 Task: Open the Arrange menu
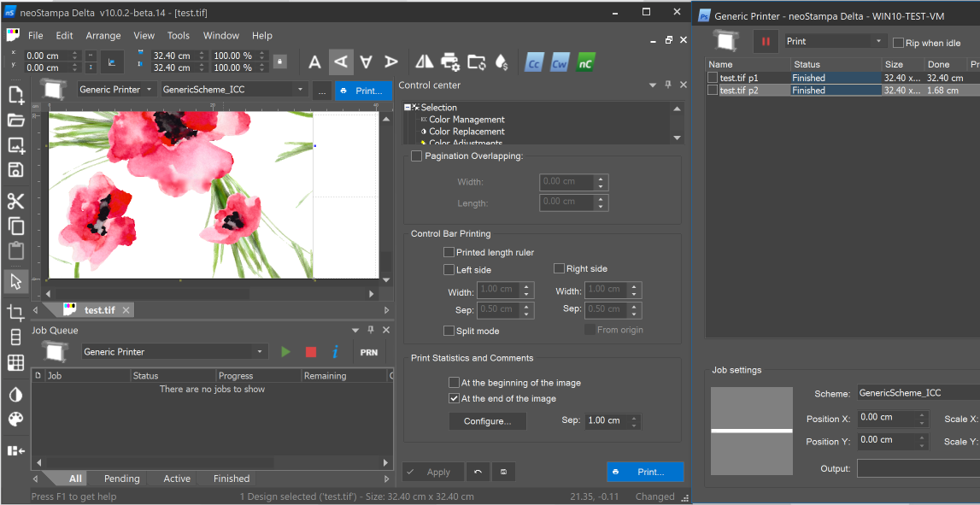103,36
